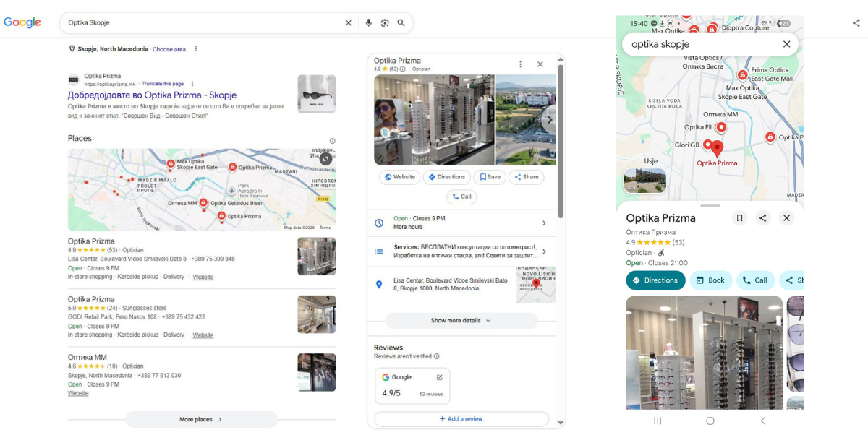Image resolution: width=868 pixels, height=448 pixels.
Task: Submit search with the magnifier icon
Action: tap(401, 23)
